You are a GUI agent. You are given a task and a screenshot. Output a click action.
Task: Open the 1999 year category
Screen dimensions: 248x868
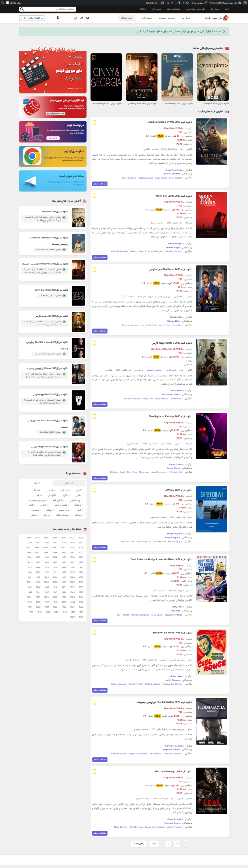point(55,553)
